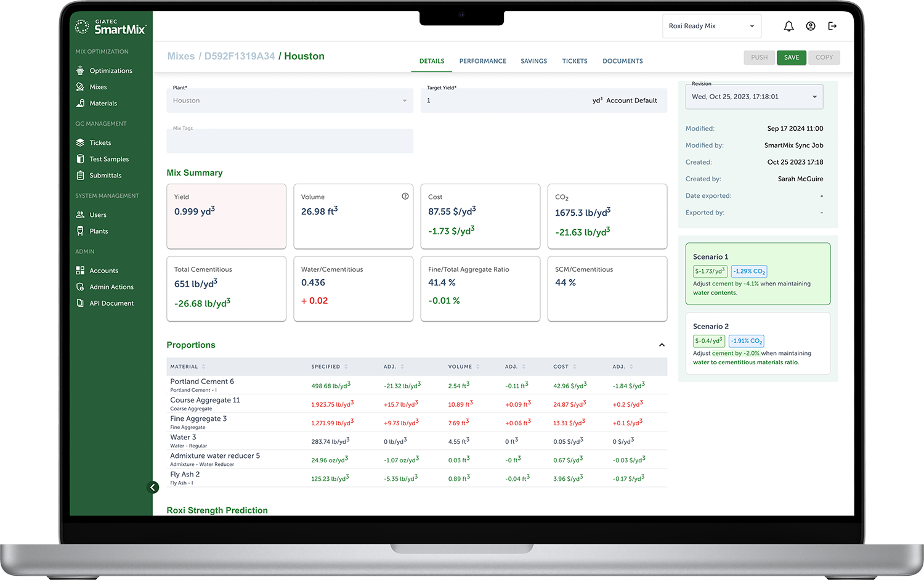Click the green Save button

point(792,57)
